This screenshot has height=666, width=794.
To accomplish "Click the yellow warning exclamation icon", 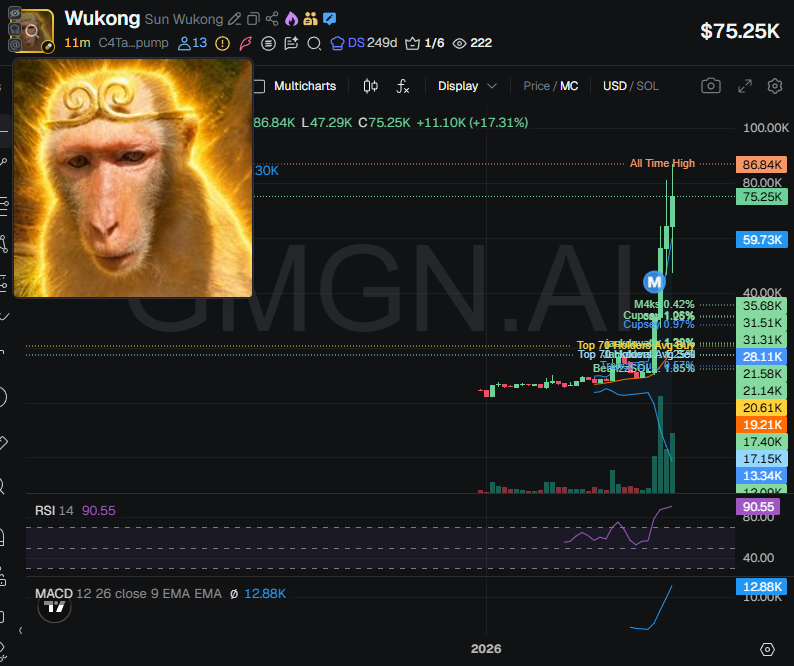I will click(x=222, y=44).
